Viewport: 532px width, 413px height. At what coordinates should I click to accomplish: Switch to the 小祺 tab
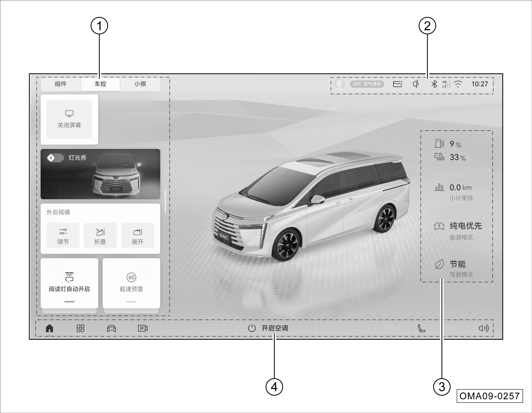(x=140, y=84)
